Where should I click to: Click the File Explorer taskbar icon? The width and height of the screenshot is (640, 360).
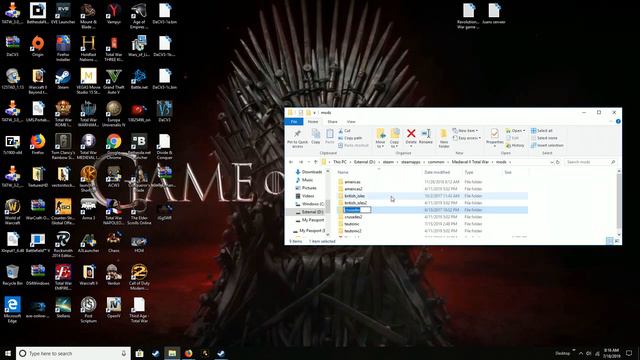tap(172, 353)
